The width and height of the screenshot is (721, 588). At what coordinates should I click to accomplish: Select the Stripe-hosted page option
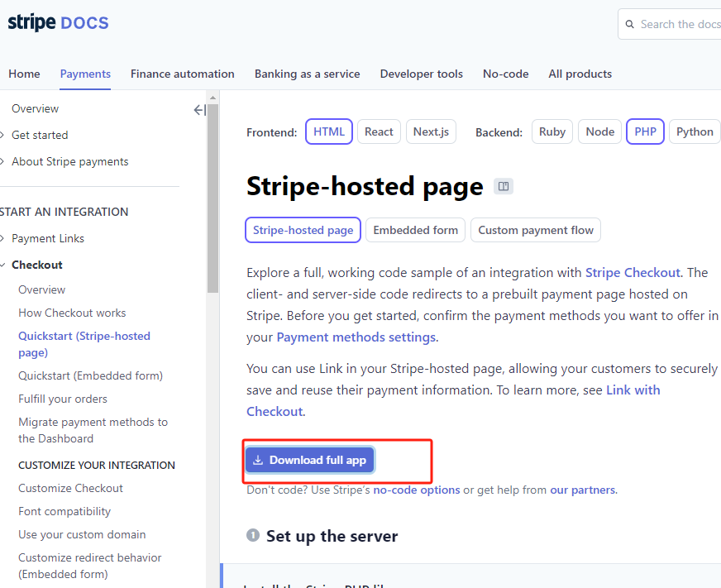(x=303, y=230)
